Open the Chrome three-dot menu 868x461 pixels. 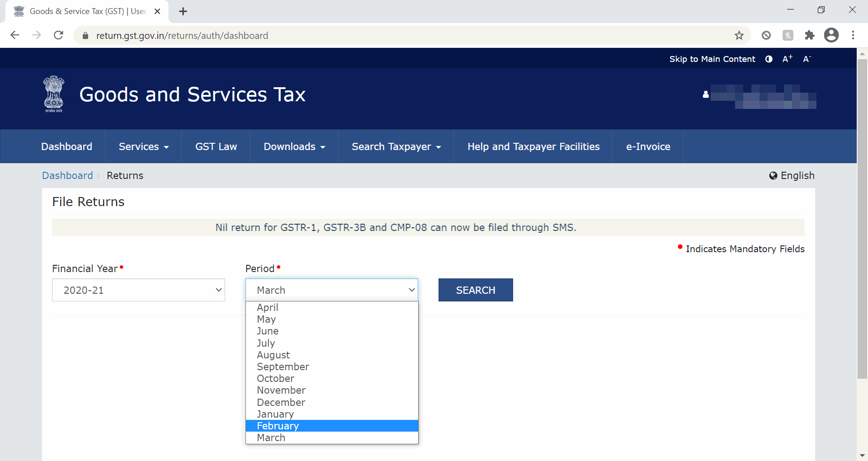[853, 35]
